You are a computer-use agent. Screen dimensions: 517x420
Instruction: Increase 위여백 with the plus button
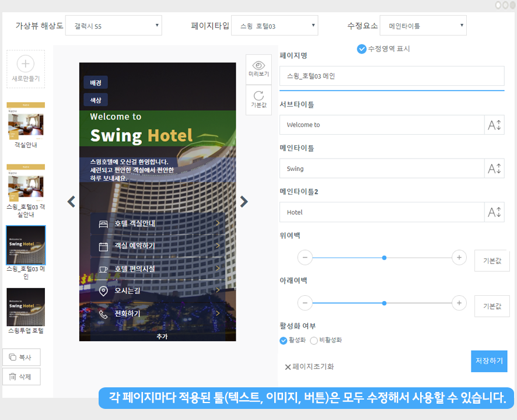pos(459,257)
